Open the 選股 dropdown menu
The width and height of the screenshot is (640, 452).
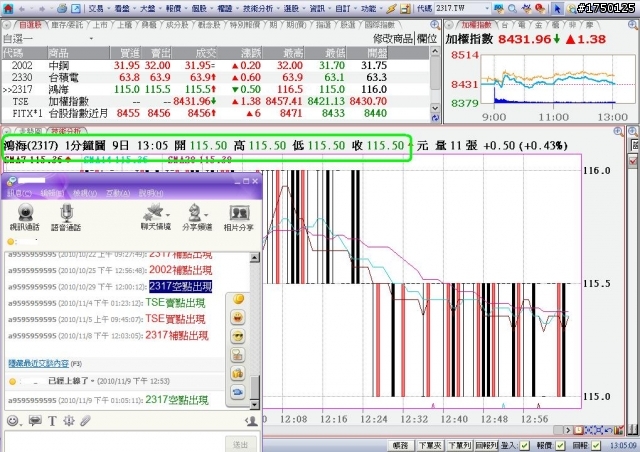click(293, 9)
